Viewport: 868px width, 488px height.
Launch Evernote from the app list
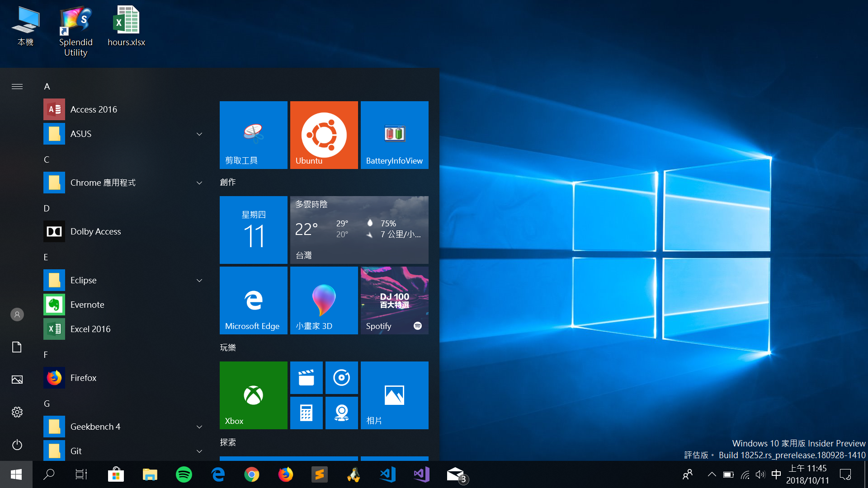tap(124, 305)
